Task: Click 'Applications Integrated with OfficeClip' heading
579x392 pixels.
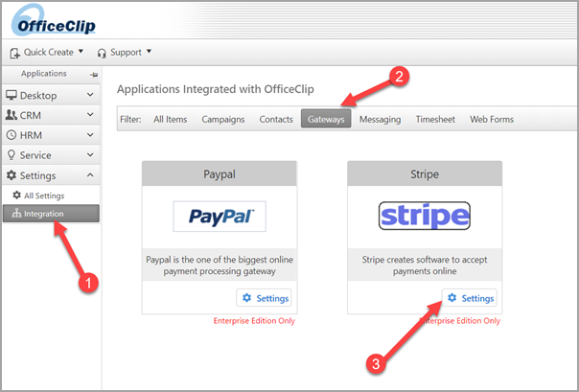Action: click(216, 89)
